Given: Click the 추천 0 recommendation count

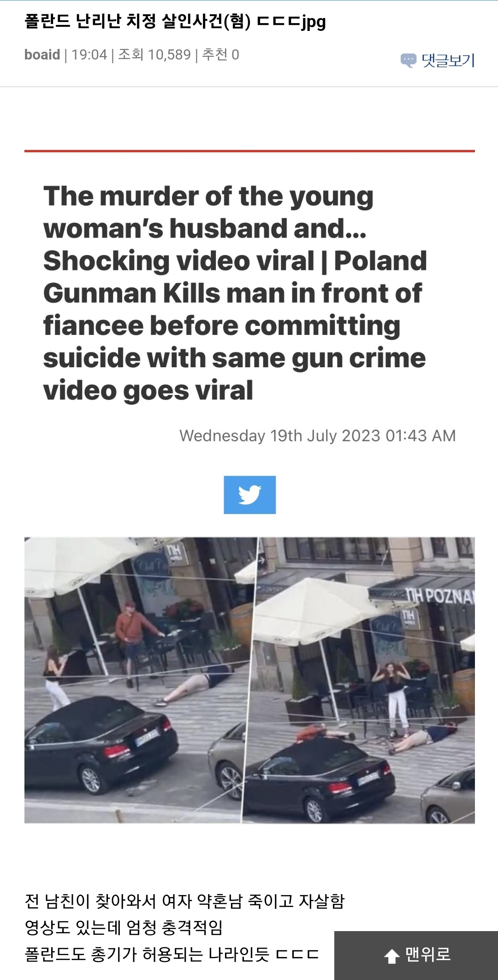Looking at the screenshot, I should (220, 54).
